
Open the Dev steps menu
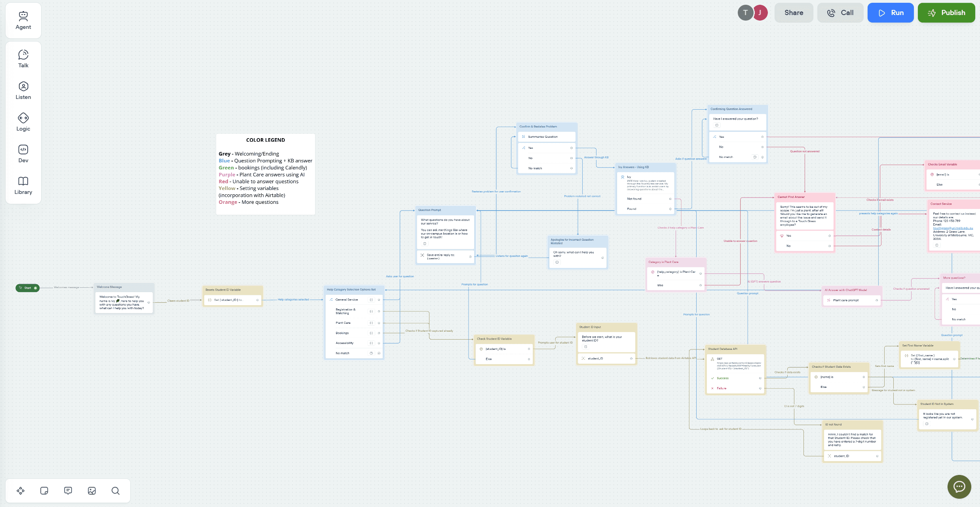tap(23, 154)
